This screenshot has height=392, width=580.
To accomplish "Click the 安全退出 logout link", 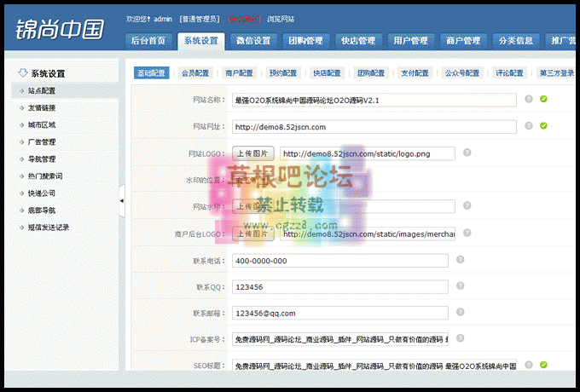I will tap(244, 19).
